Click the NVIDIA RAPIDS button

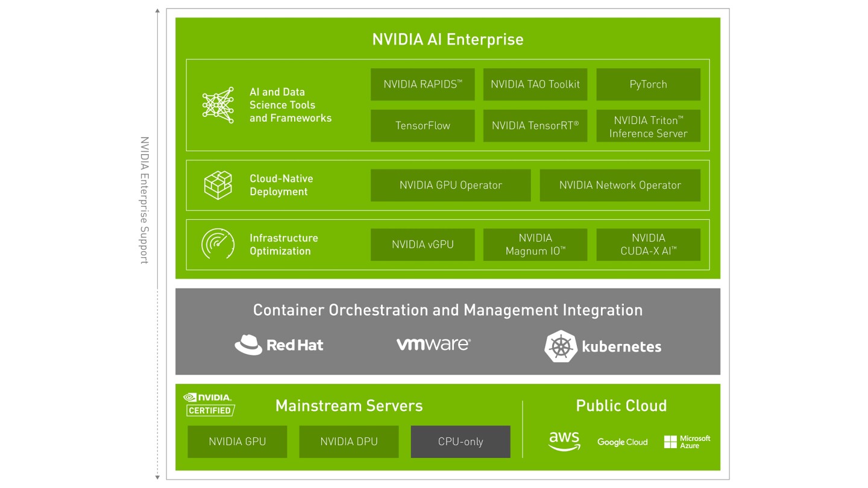422,84
